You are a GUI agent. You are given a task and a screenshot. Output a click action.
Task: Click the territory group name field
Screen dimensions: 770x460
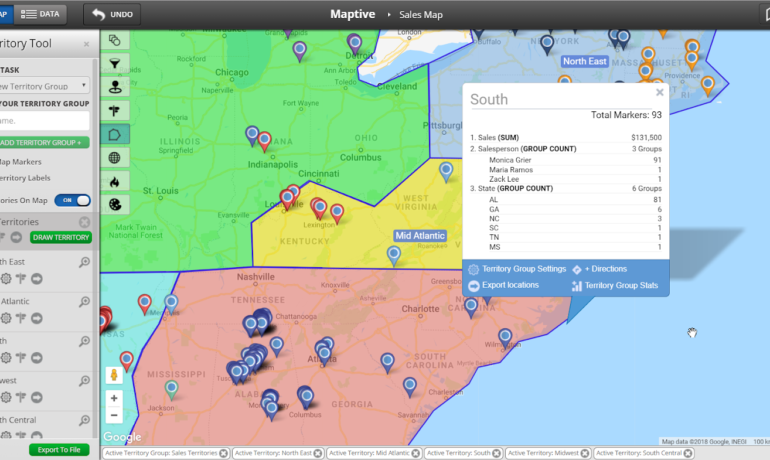(x=44, y=120)
